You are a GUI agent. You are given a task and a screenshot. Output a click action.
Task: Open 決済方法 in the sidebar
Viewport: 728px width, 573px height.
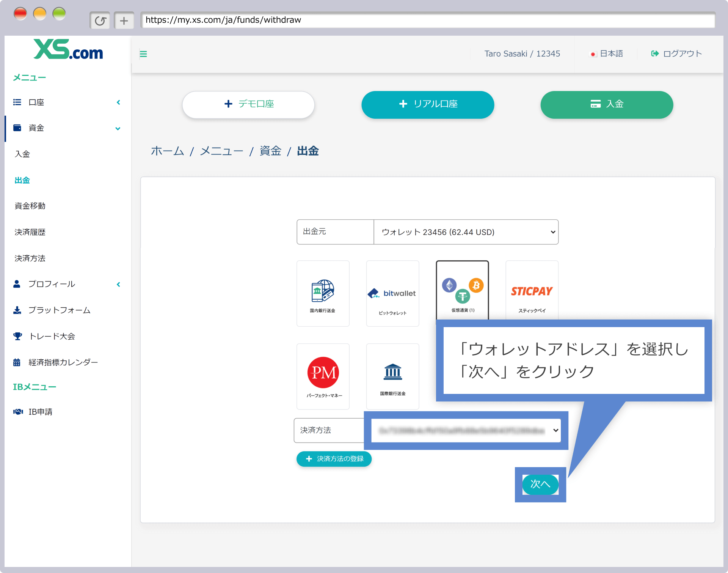tap(30, 258)
